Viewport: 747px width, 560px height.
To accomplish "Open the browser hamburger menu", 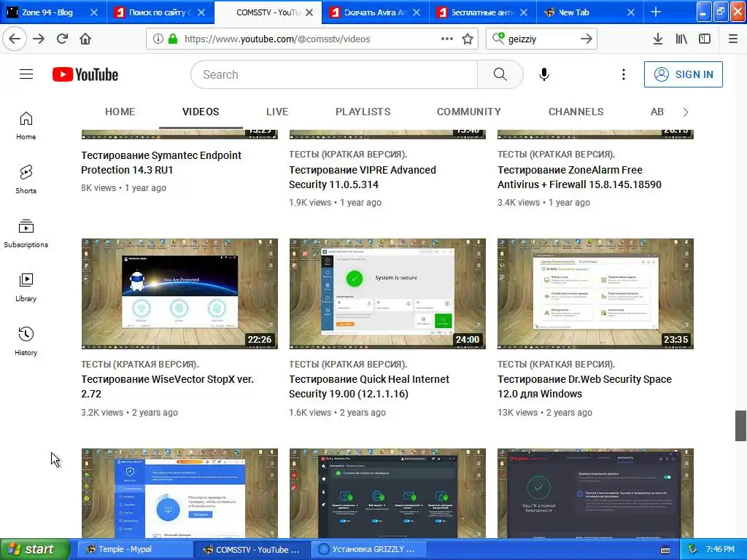I will click(733, 39).
